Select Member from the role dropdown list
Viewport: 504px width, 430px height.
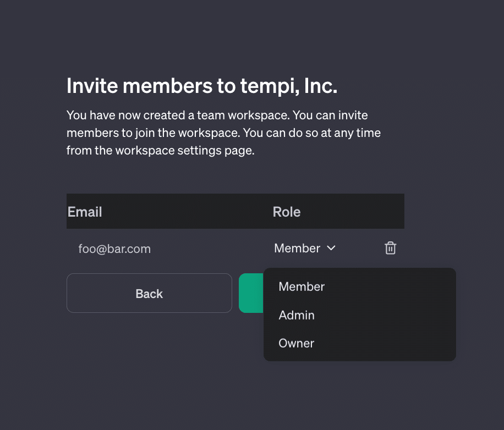[x=302, y=286]
